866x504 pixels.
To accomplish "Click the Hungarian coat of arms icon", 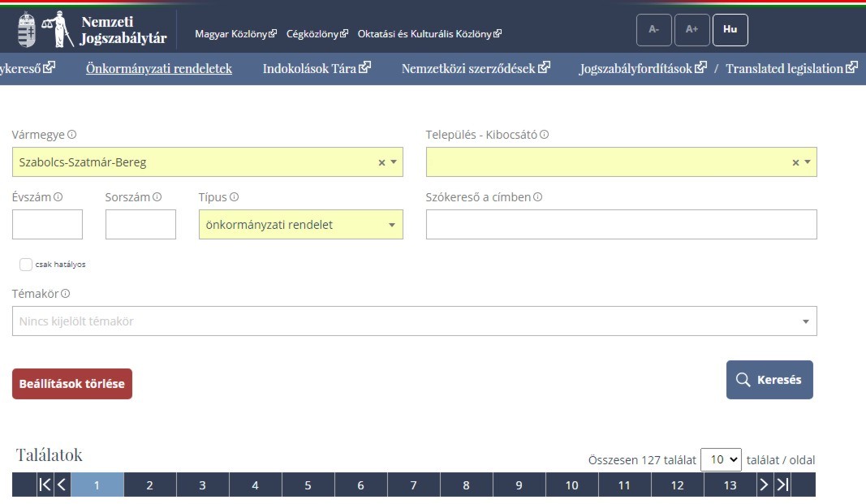I will click(27, 30).
